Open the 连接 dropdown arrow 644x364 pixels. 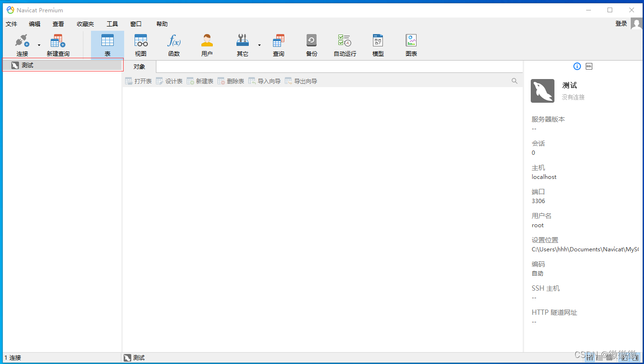point(39,45)
